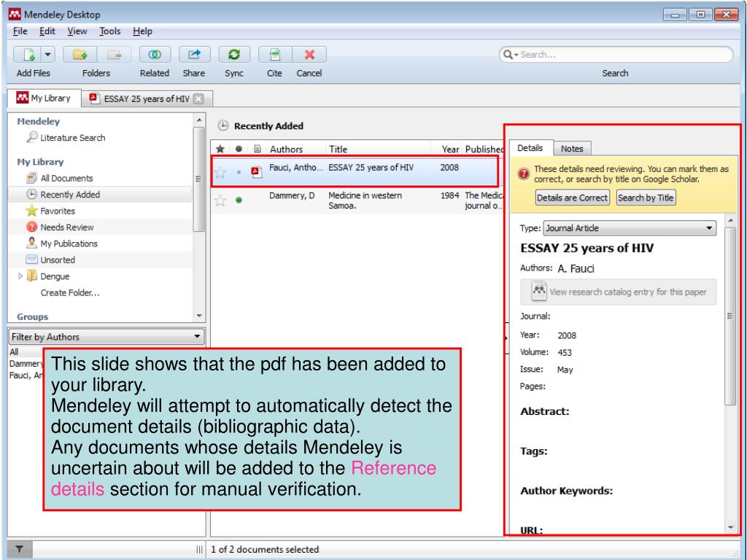Viewport: 747px width, 560px height.
Task: Open the File menu
Action: [x=20, y=31]
